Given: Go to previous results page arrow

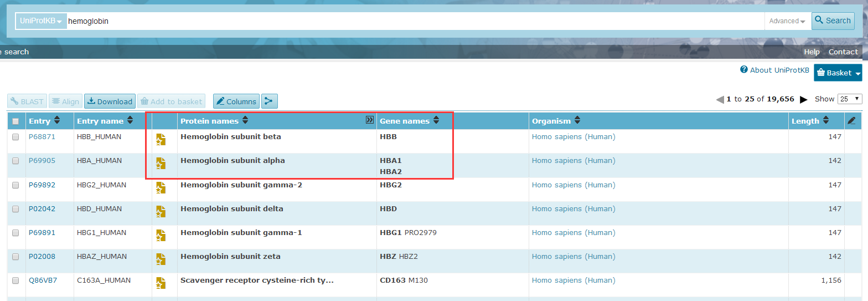Looking at the screenshot, I should (720, 99).
